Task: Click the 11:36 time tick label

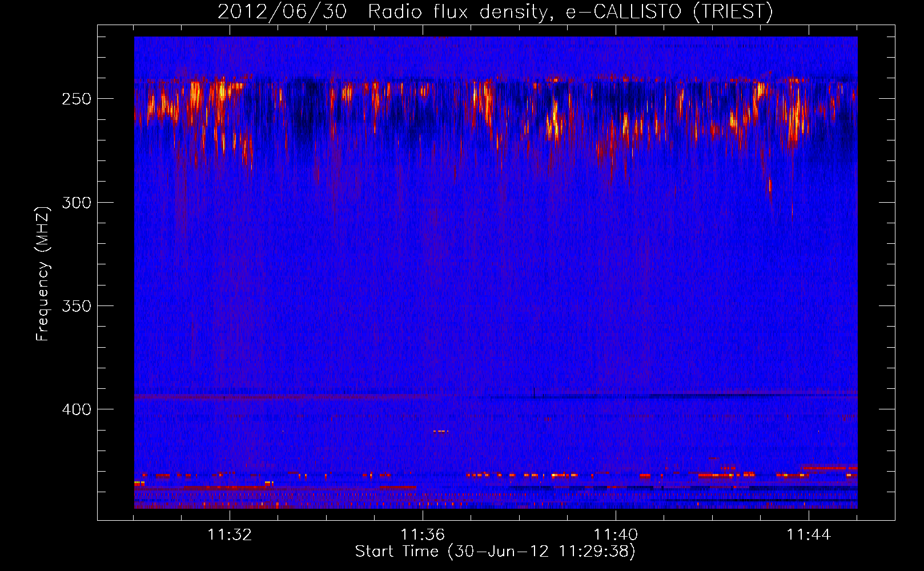Action: click(x=423, y=535)
